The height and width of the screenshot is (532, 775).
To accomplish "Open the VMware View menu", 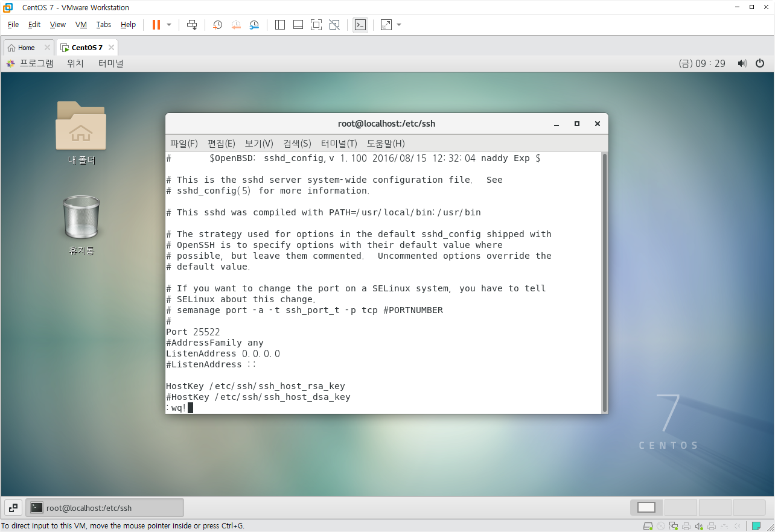I will pos(58,25).
